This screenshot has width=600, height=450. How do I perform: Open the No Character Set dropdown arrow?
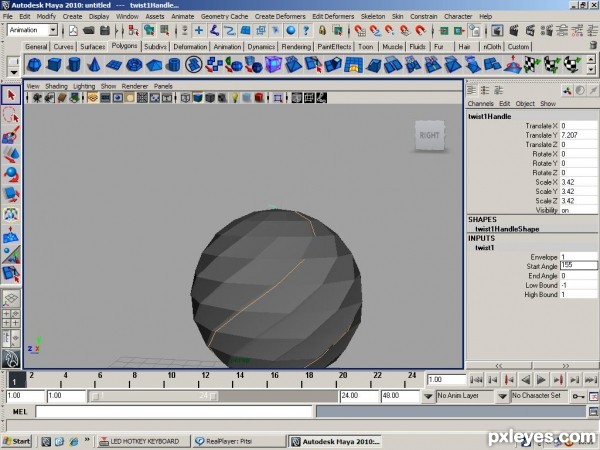tap(502, 396)
